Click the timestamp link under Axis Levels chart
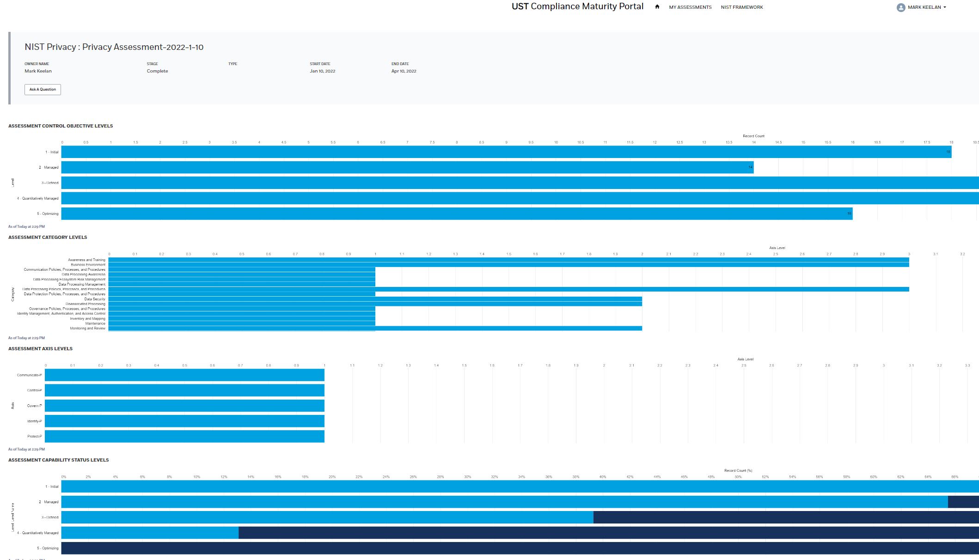This screenshot has width=979, height=560. 26,449
